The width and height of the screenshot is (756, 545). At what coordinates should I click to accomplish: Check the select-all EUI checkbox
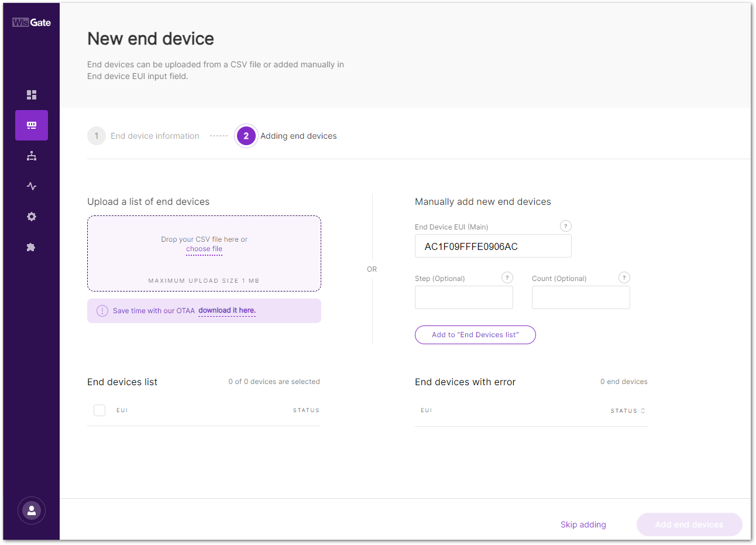(x=99, y=410)
